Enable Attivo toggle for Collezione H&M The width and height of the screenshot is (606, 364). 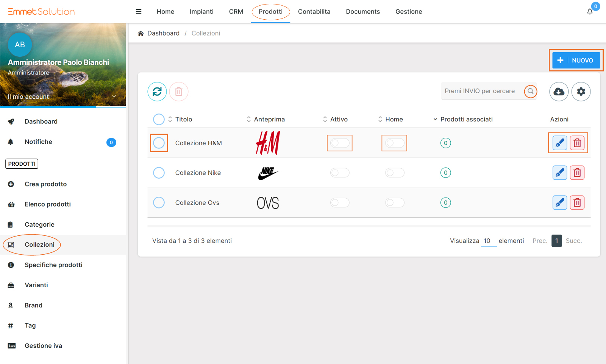click(x=340, y=143)
